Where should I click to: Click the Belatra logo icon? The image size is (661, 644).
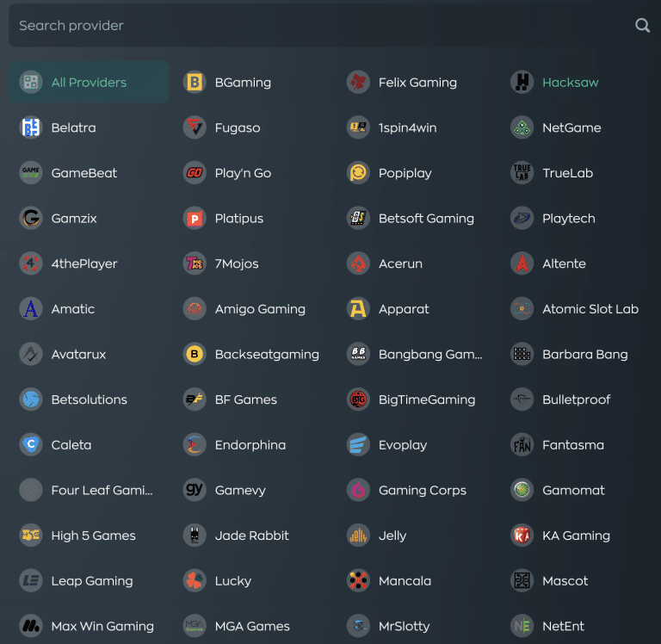click(x=31, y=127)
